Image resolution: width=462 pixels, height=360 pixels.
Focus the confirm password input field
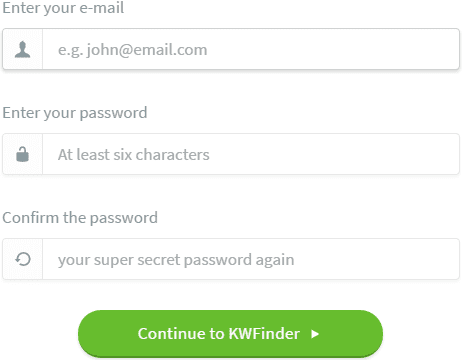pos(251,259)
